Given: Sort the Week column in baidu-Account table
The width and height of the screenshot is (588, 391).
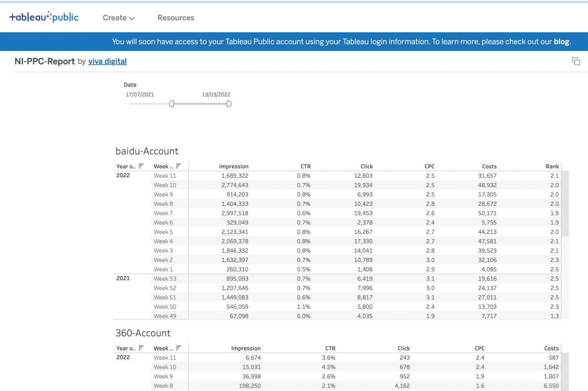Looking at the screenshot, I should point(178,166).
